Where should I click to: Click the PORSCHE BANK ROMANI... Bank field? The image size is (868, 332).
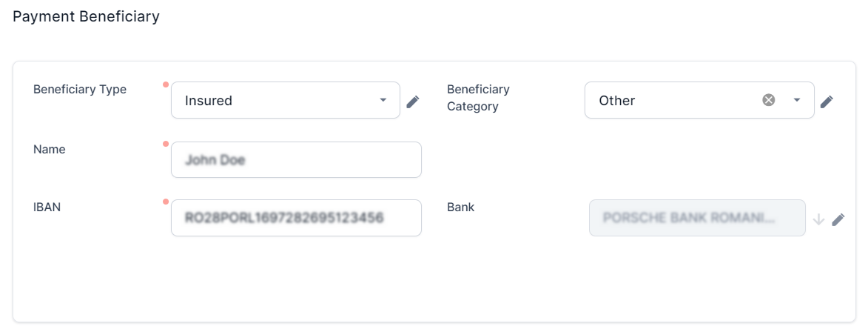[696, 218]
